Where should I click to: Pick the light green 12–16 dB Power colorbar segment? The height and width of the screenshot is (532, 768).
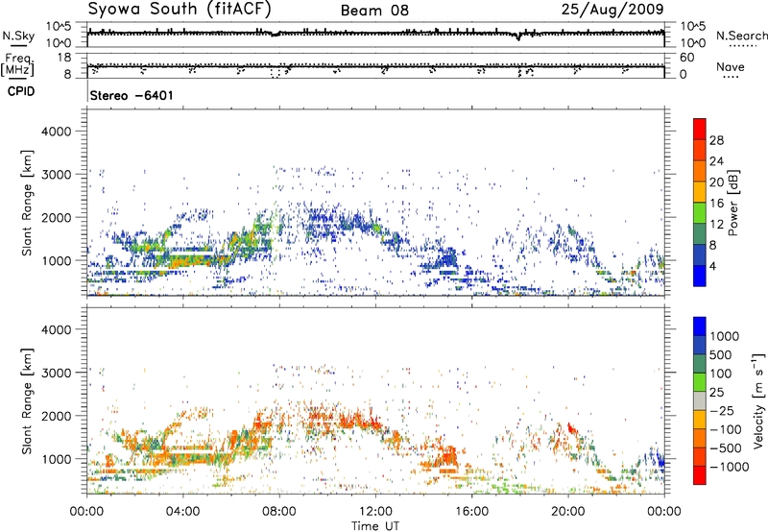[700, 213]
